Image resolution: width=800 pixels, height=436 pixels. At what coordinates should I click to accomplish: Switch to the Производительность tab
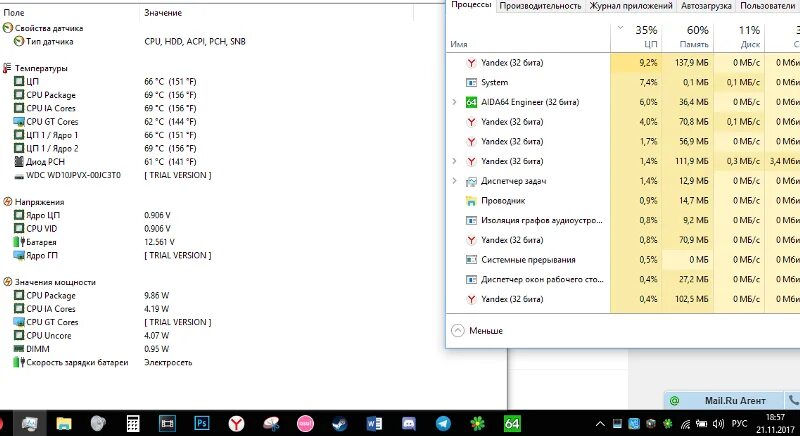(x=540, y=6)
